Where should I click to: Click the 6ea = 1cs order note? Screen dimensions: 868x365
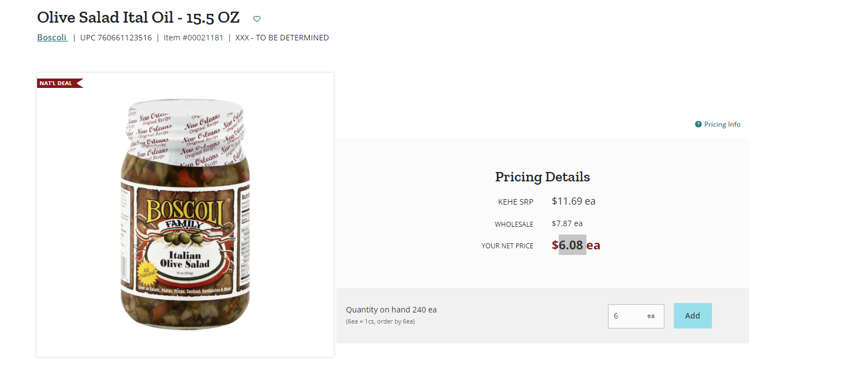point(381,321)
